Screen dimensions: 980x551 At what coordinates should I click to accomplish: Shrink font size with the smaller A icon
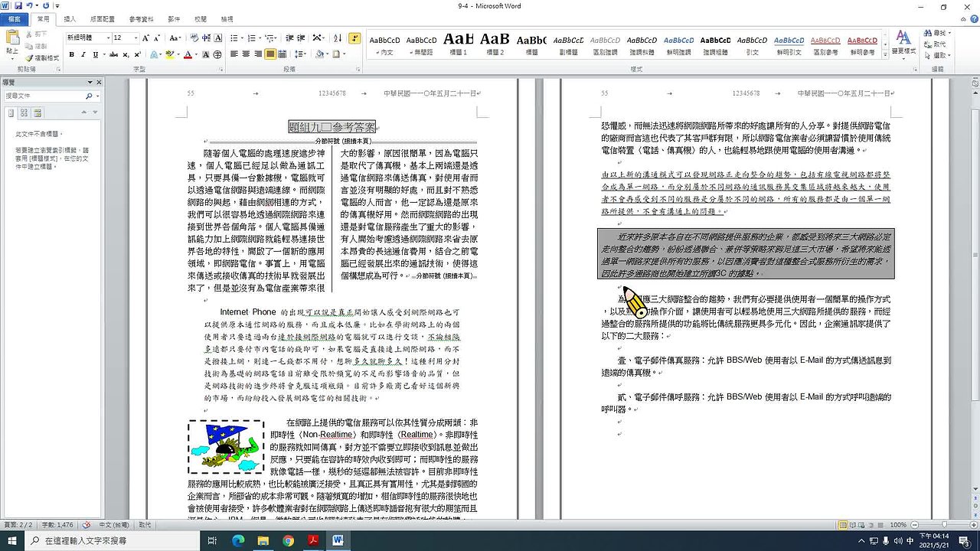point(158,37)
